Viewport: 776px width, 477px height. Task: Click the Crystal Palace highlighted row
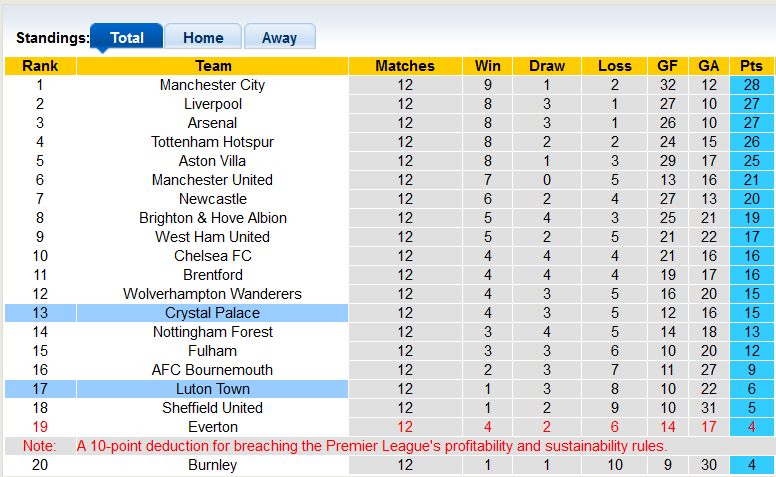point(212,313)
